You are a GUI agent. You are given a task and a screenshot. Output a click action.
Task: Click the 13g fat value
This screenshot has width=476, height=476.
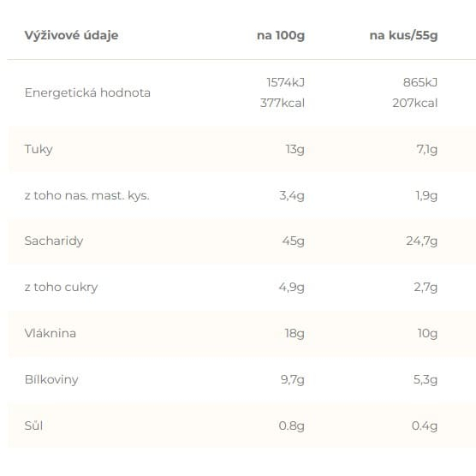(295, 149)
